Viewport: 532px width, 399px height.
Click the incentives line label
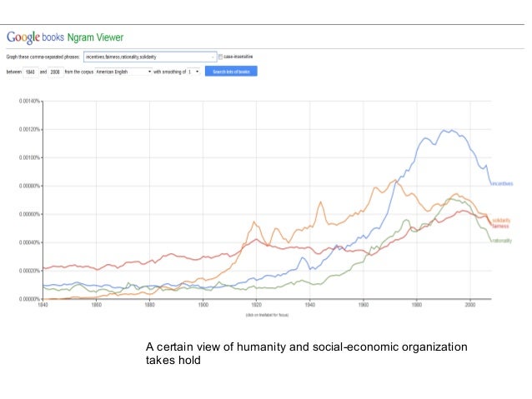point(502,183)
